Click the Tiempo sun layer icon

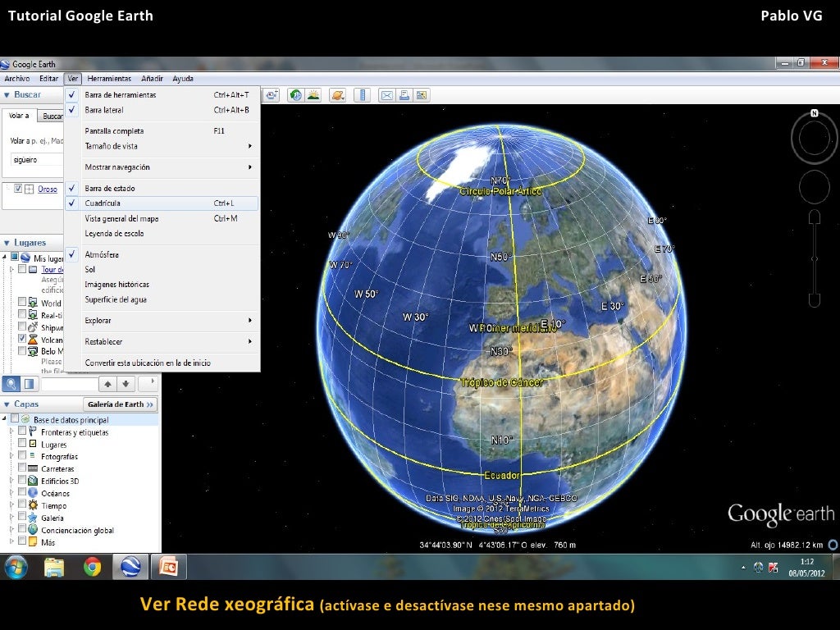pyautogui.click(x=33, y=505)
